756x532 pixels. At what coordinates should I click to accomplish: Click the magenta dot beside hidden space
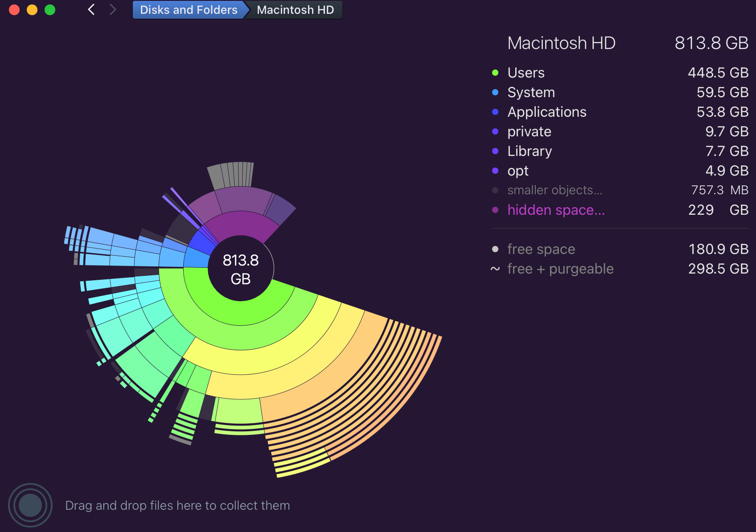pyautogui.click(x=495, y=210)
